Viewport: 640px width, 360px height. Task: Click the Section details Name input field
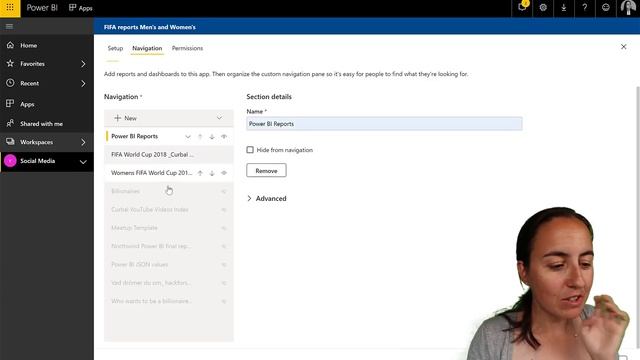(384, 124)
